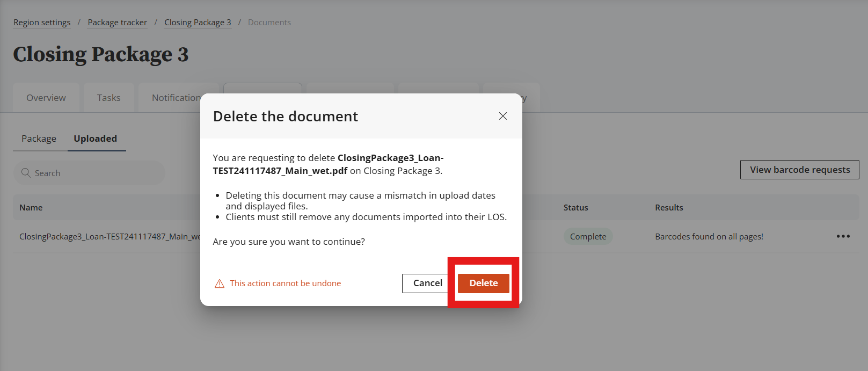Click the Complete status badge

click(x=588, y=236)
